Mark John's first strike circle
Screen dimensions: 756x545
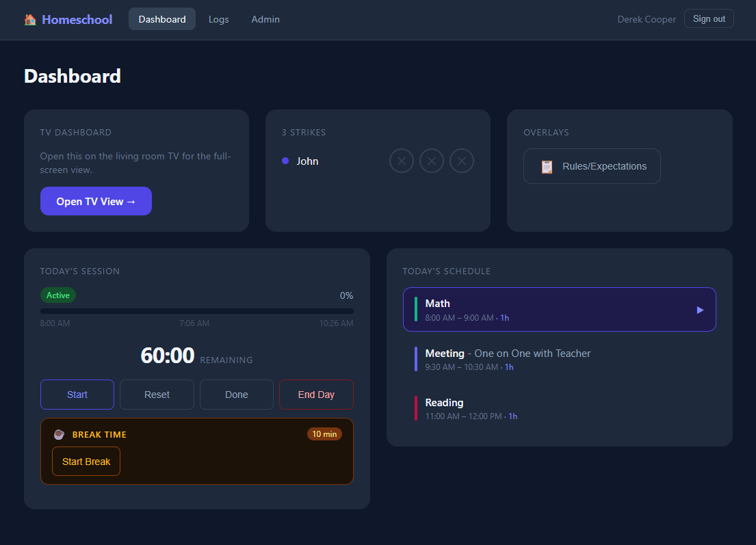402,161
